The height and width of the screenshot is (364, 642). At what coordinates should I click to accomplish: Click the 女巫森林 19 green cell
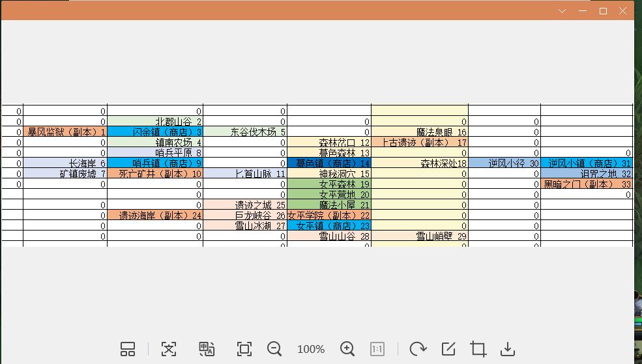[329, 184]
